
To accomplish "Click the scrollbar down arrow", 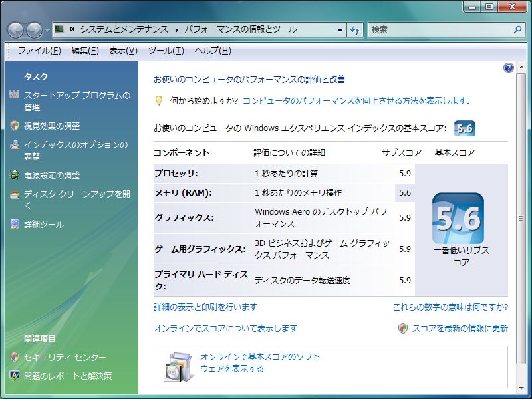I will (x=521, y=388).
